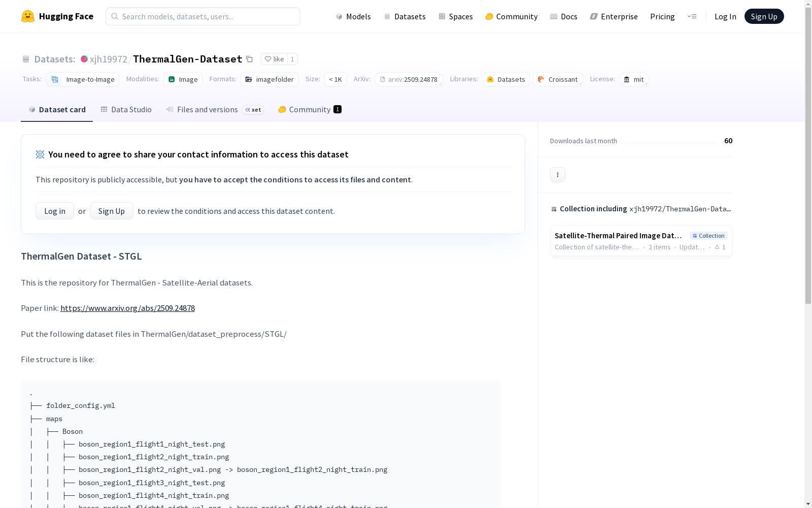
Task: Click the downloads last month count 60
Action: click(x=728, y=141)
